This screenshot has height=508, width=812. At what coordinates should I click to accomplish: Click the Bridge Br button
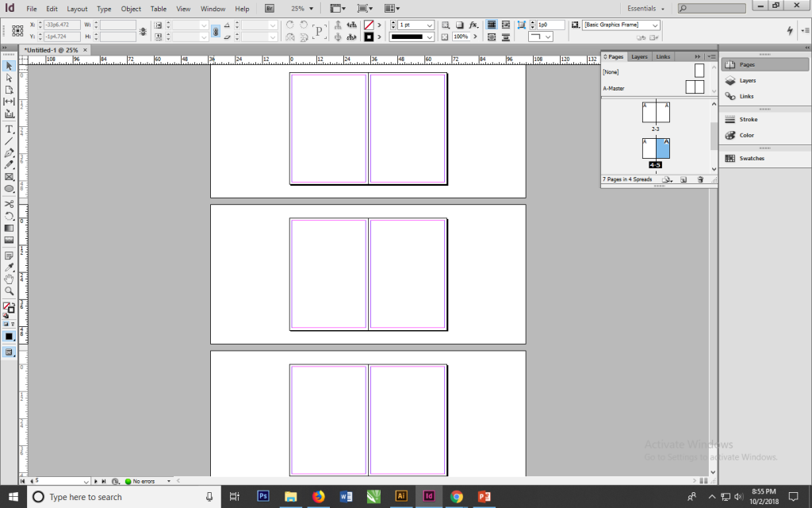[x=270, y=8]
